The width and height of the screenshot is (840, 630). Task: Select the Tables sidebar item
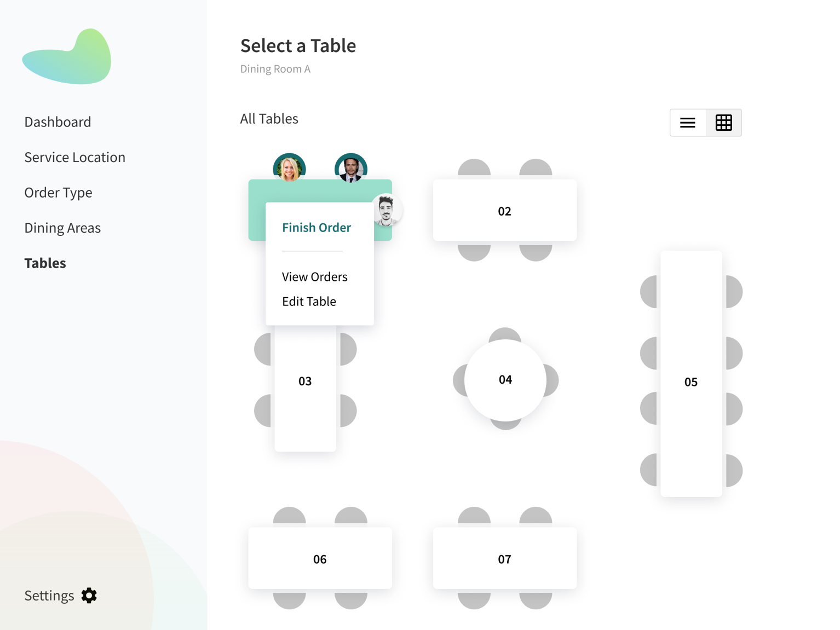[x=45, y=263]
